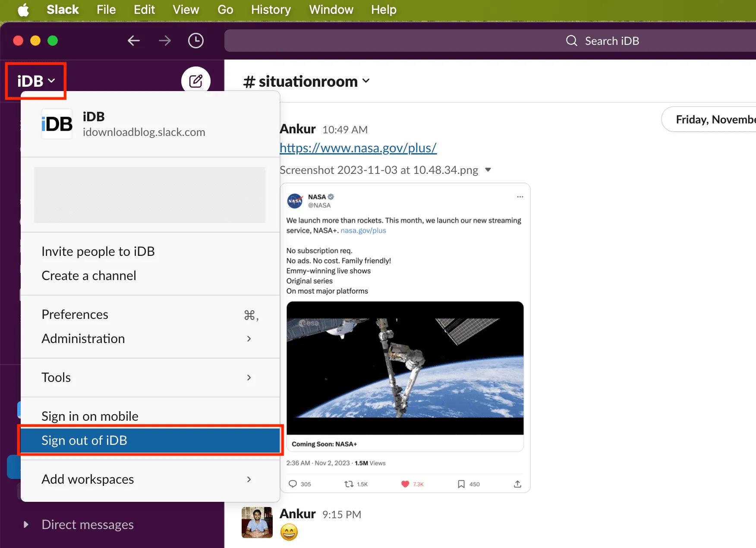Screen dimensions: 756x548
Task: Click the NASA logo in the screenshot
Action: click(295, 201)
